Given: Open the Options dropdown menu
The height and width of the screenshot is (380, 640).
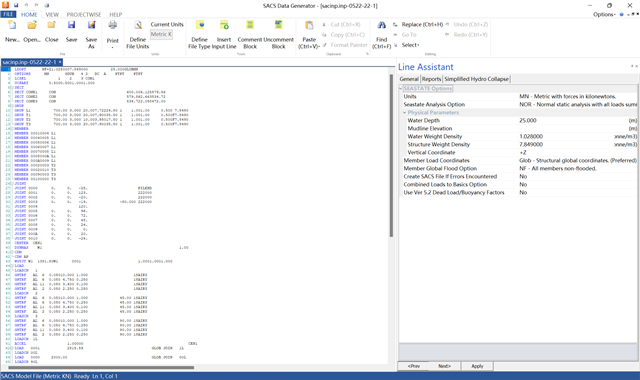Looking at the screenshot, I should click(604, 14).
